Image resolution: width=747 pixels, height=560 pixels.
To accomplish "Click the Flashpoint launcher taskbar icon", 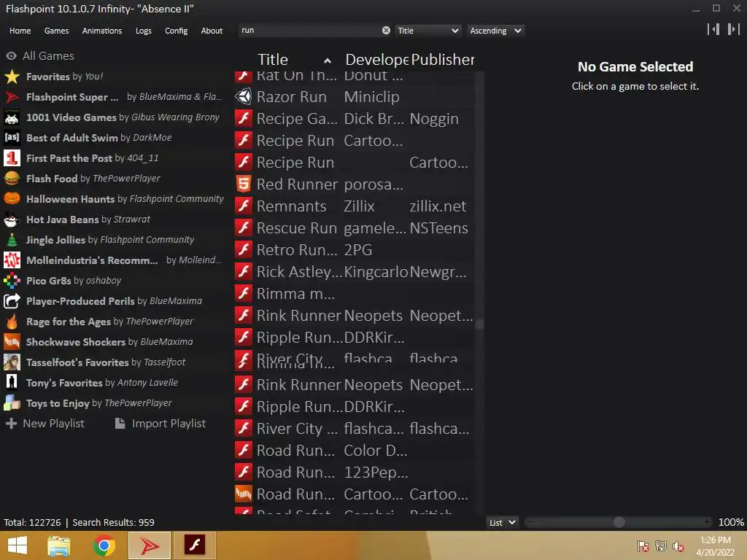I will 150,545.
